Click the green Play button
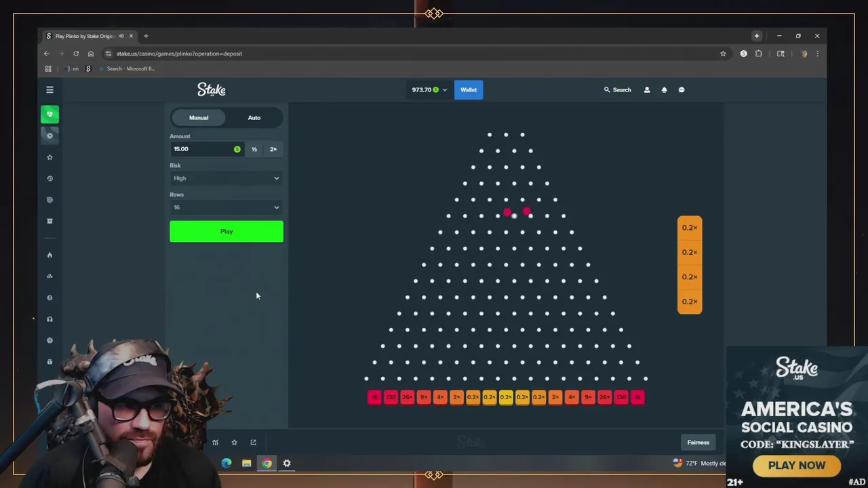 [226, 231]
